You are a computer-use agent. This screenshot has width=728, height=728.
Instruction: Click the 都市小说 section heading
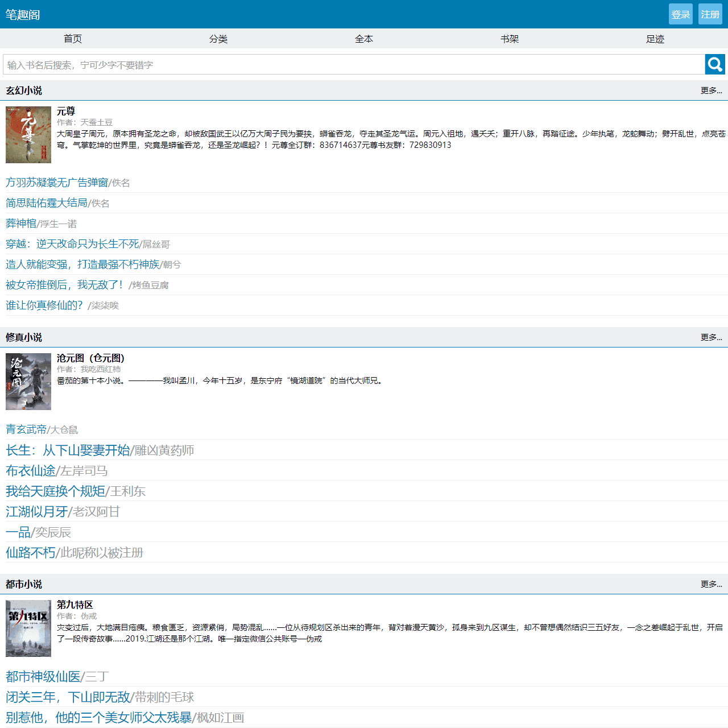click(x=24, y=584)
